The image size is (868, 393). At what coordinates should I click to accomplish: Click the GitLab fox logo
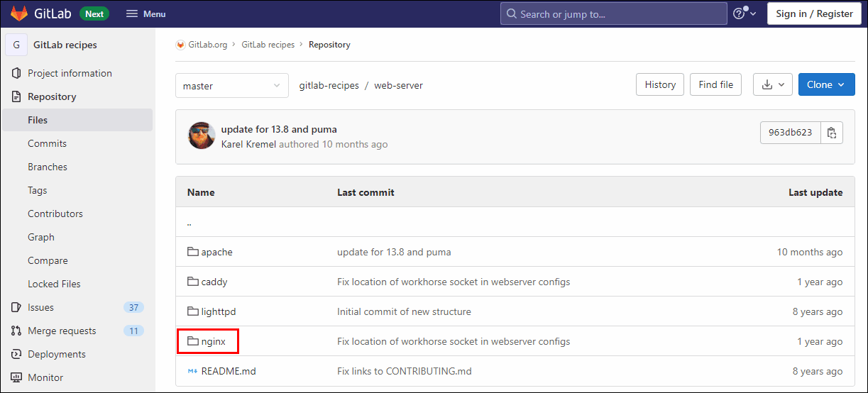(19, 13)
